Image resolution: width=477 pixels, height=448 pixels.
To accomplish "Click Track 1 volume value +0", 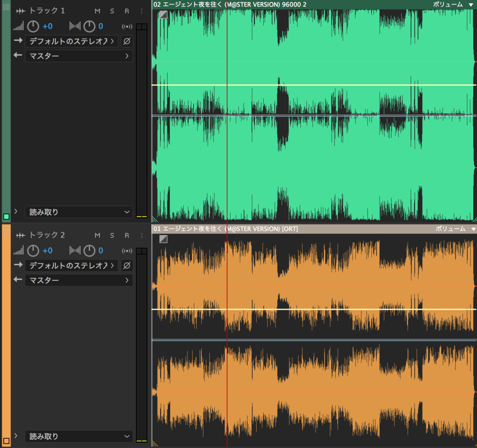I will 48,27.
